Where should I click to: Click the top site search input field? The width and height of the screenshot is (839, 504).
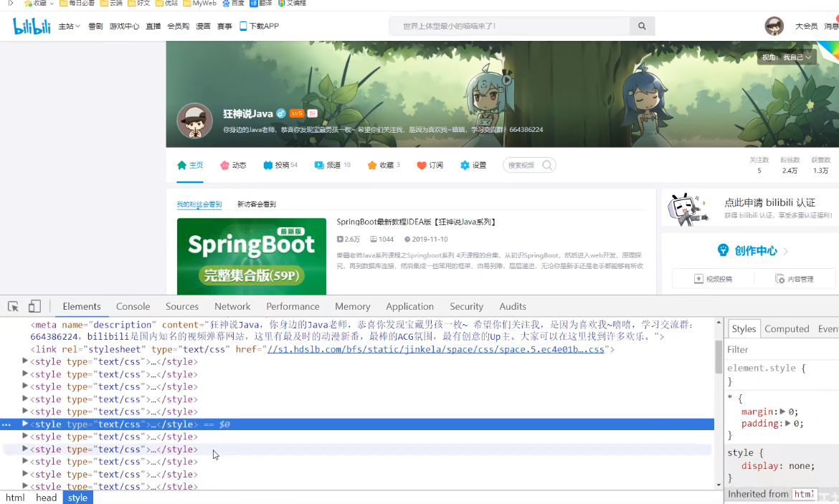coord(509,26)
